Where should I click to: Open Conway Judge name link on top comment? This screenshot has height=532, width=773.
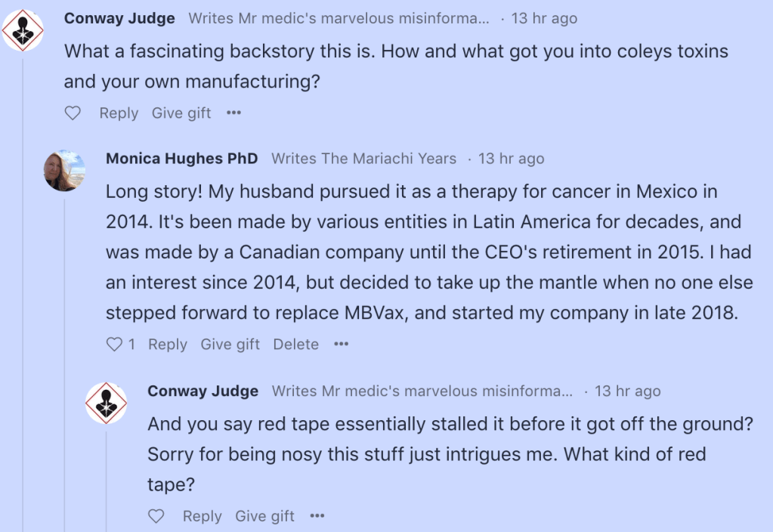click(119, 18)
